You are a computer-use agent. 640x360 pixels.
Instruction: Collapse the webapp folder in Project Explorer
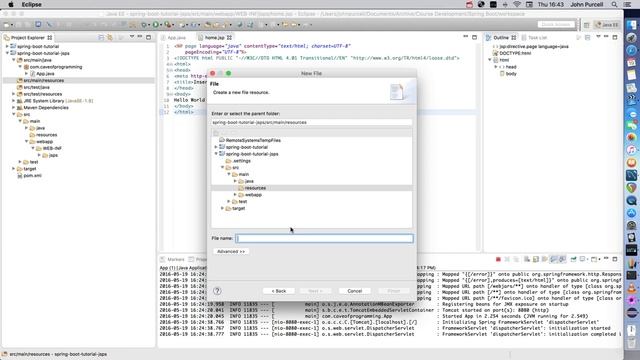point(27,142)
